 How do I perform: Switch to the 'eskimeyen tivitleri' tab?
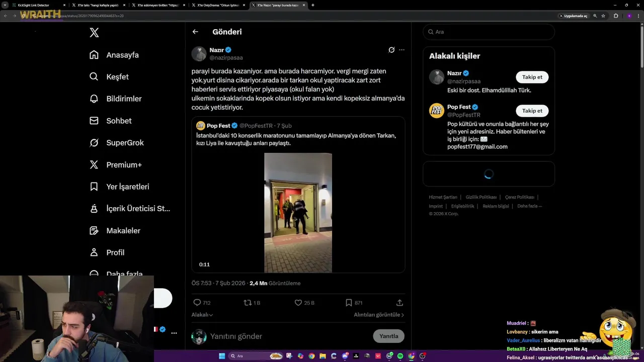tap(158, 5)
